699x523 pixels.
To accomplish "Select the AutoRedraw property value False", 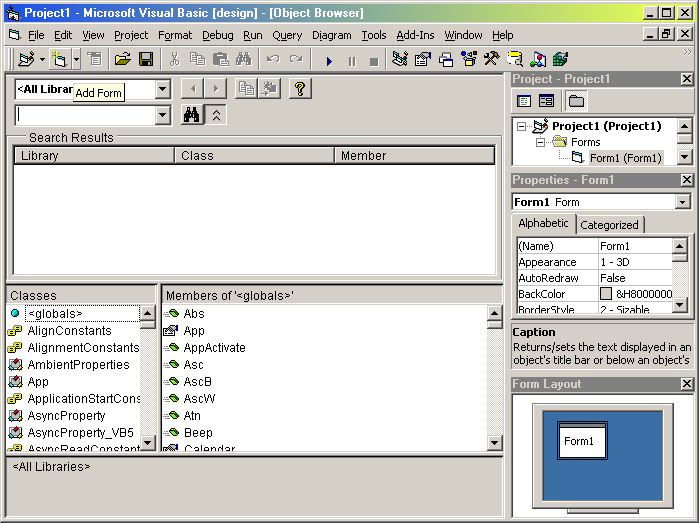I will 635,278.
